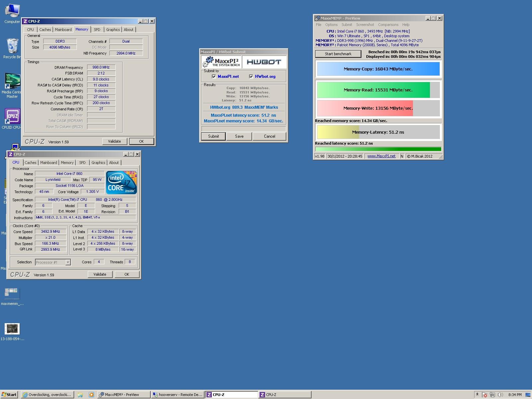Open Windows Media Player from quick launch
This screenshot has width=532, height=399.
[91, 395]
